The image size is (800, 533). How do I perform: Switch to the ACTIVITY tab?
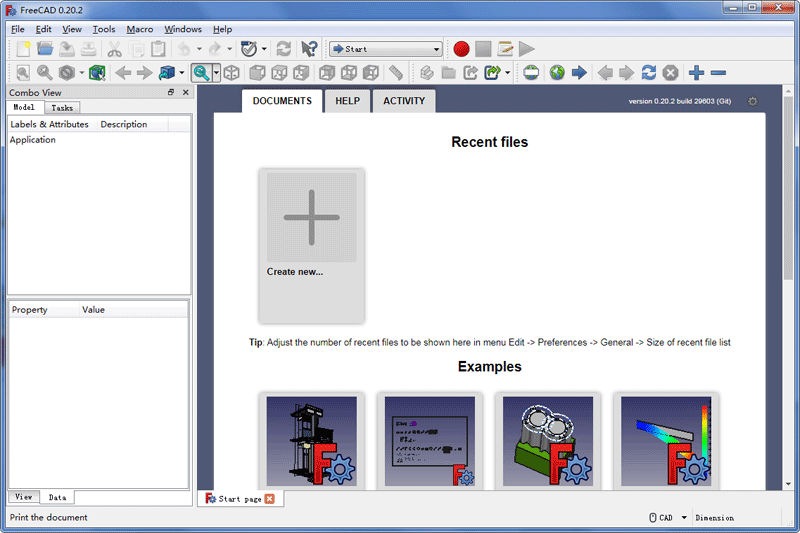point(404,101)
